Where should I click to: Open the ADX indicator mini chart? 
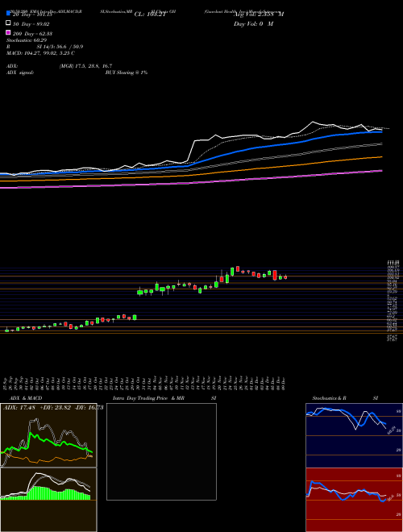click(x=48, y=435)
